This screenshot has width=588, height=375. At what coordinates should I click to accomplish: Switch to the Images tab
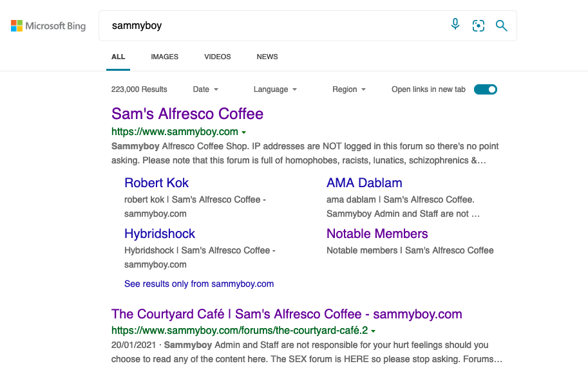pos(164,57)
